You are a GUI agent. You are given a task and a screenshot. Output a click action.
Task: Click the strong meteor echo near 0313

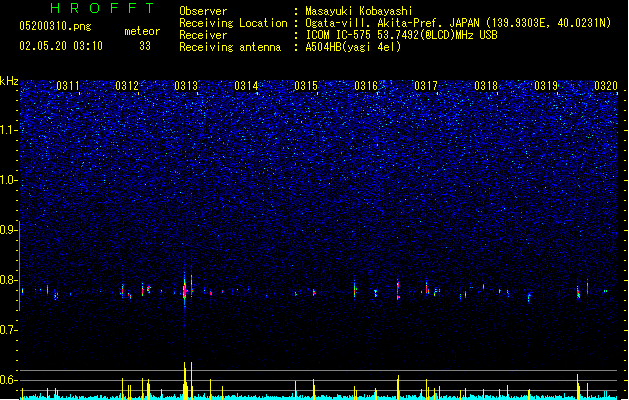coord(185,290)
